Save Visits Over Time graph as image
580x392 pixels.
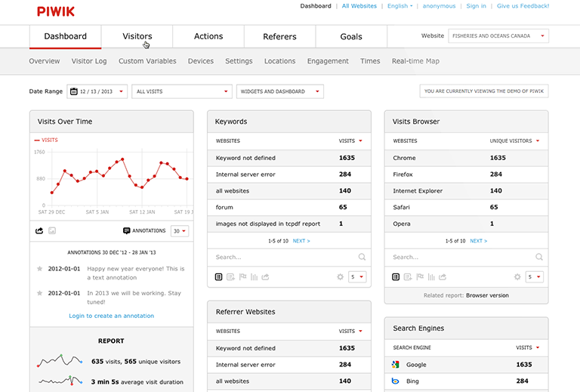pyautogui.click(x=52, y=231)
